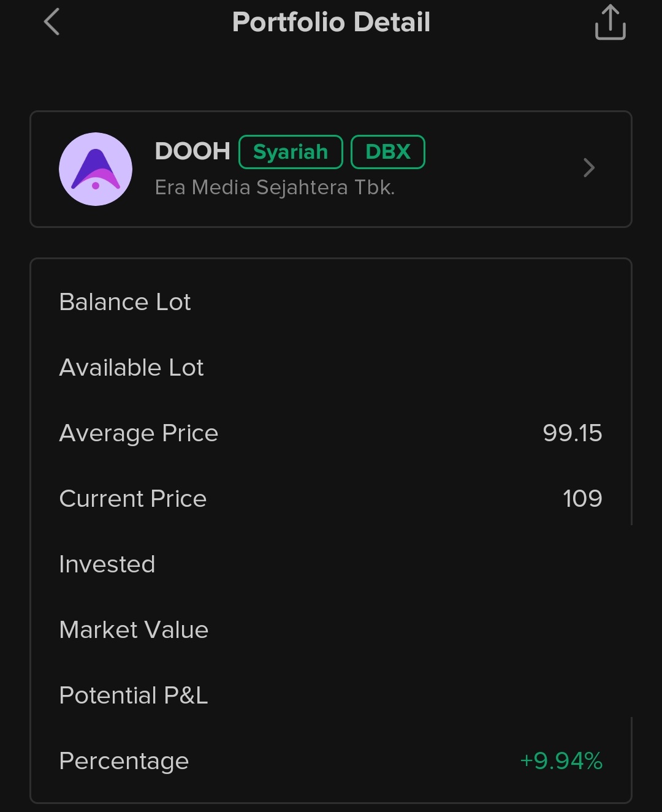Tap the DBX badge

click(387, 152)
